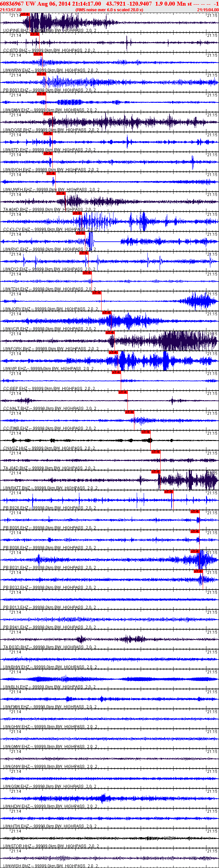This screenshot has height=868, width=219.
Task: Click the end time '21:15:04.00'
Action: 208,10
